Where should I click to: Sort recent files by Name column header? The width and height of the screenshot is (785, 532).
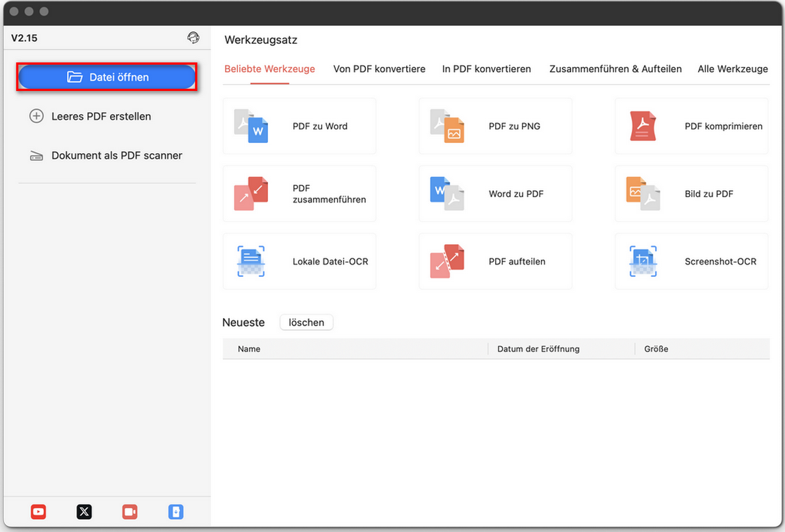click(249, 349)
